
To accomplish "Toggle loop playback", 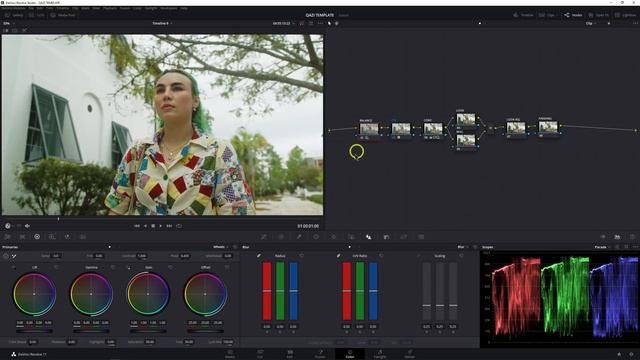I will tap(179, 226).
